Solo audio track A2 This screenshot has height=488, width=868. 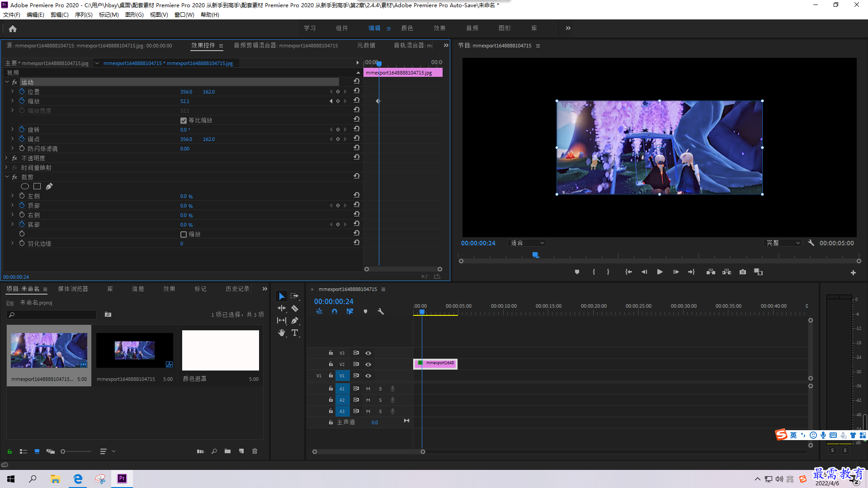pos(380,400)
